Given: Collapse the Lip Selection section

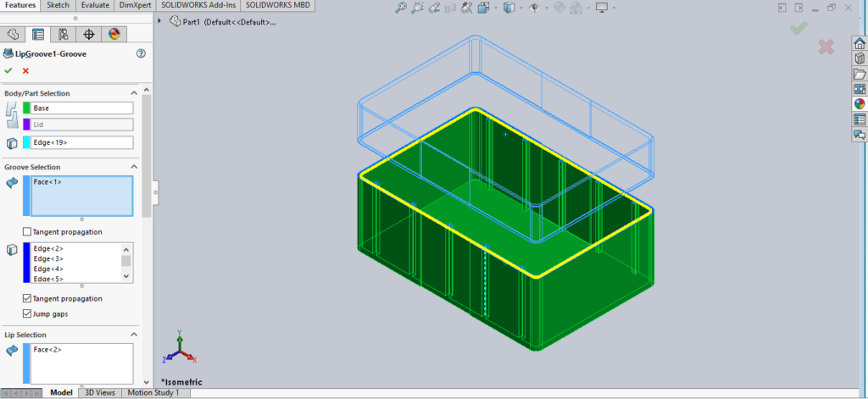Looking at the screenshot, I should click(x=133, y=335).
